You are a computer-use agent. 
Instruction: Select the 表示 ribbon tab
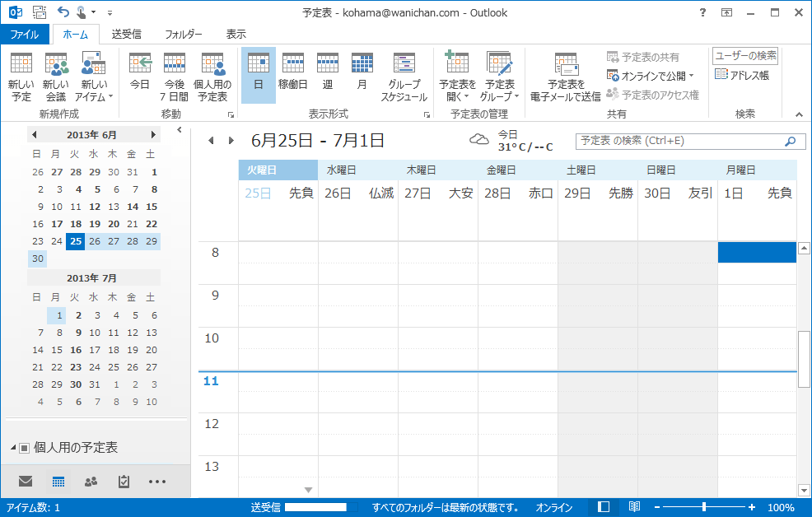236,34
